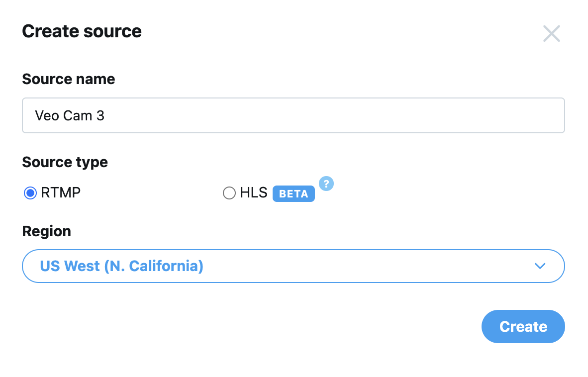Close the Create source dialog
Viewport: 588px width, 377px height.
click(x=551, y=34)
